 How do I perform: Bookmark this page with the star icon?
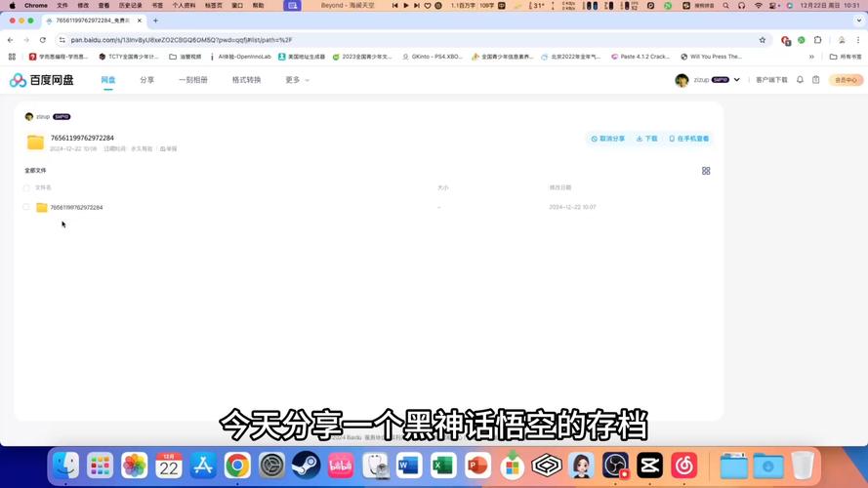click(x=763, y=40)
